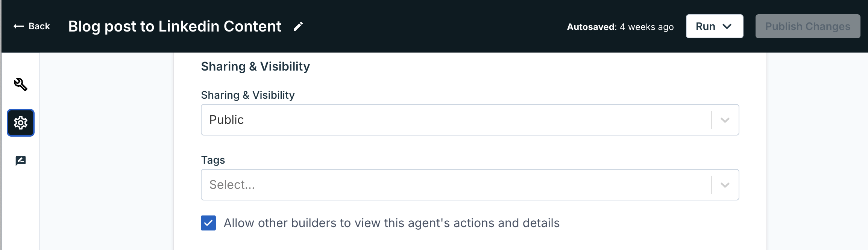
Task: Click the agent title Blog post to Linkedin Content
Action: point(174,26)
